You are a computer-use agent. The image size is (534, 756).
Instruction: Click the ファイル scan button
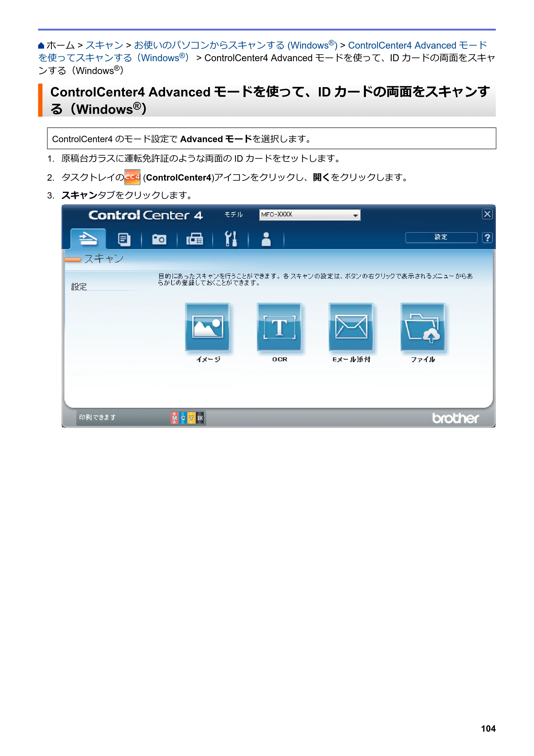tap(423, 327)
